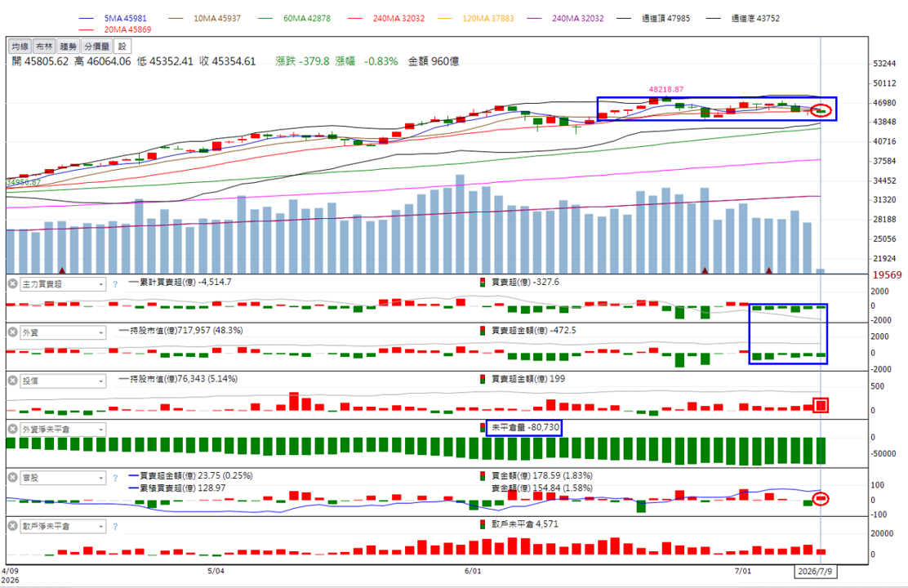Image resolution: width=908 pixels, height=588 pixels.
Task: Open help icon next to 官股
Action: click(115, 478)
